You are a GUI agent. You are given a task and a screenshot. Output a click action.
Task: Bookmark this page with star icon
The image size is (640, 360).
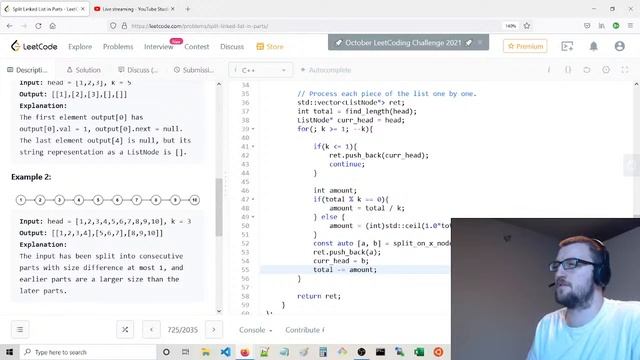[527, 26]
